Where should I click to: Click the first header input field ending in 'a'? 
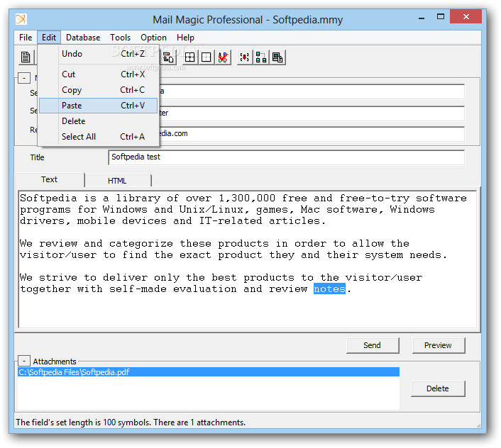tap(312, 91)
